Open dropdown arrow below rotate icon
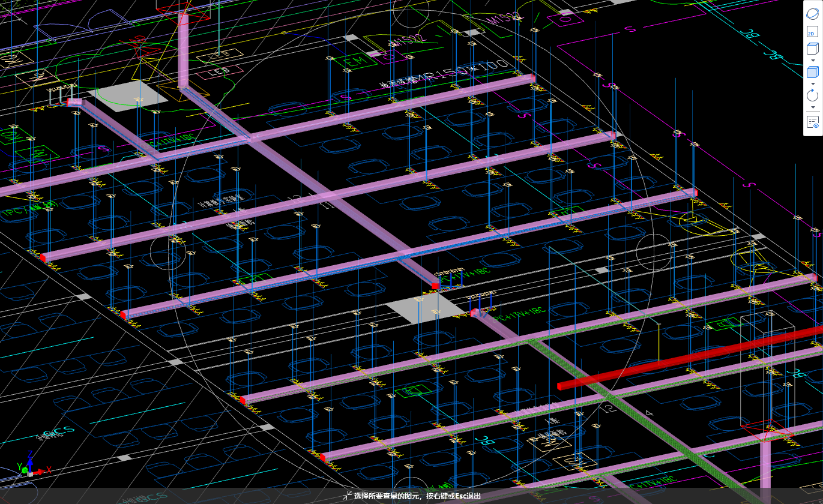 tap(812, 107)
